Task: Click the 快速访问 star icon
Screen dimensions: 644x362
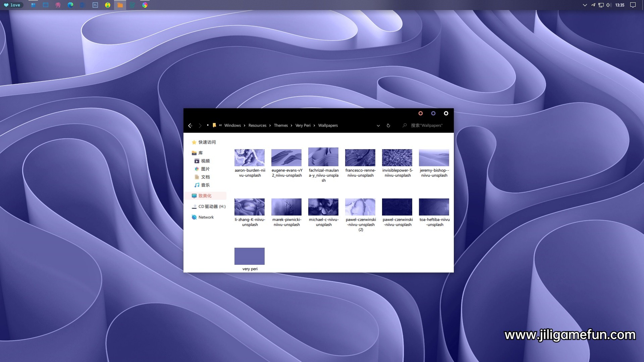Action: click(x=194, y=142)
